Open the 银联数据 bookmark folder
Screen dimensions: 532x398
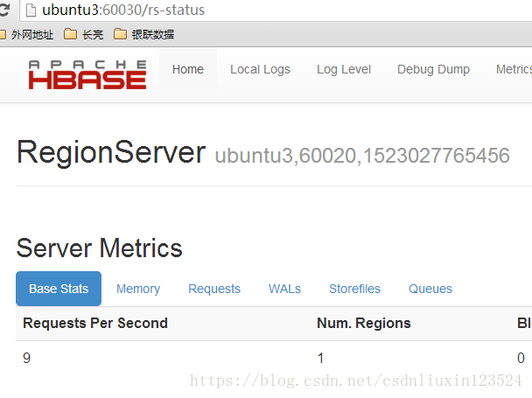click(143, 34)
